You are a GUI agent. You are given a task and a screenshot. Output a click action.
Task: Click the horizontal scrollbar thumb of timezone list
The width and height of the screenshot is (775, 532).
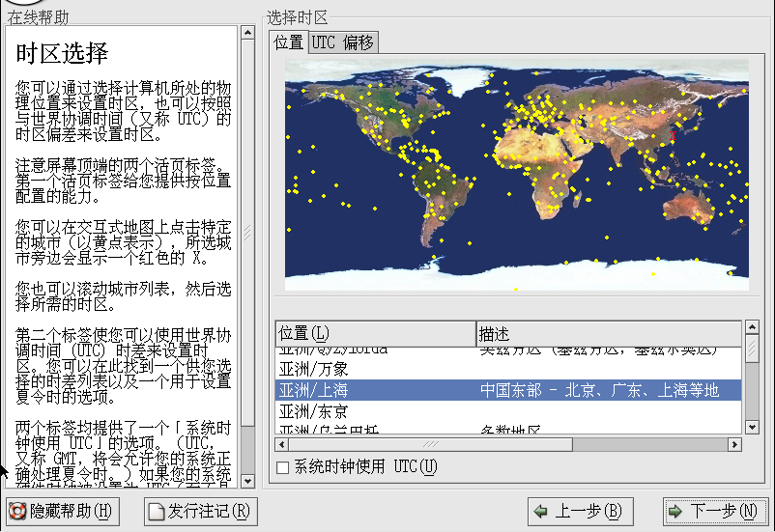[430, 444]
